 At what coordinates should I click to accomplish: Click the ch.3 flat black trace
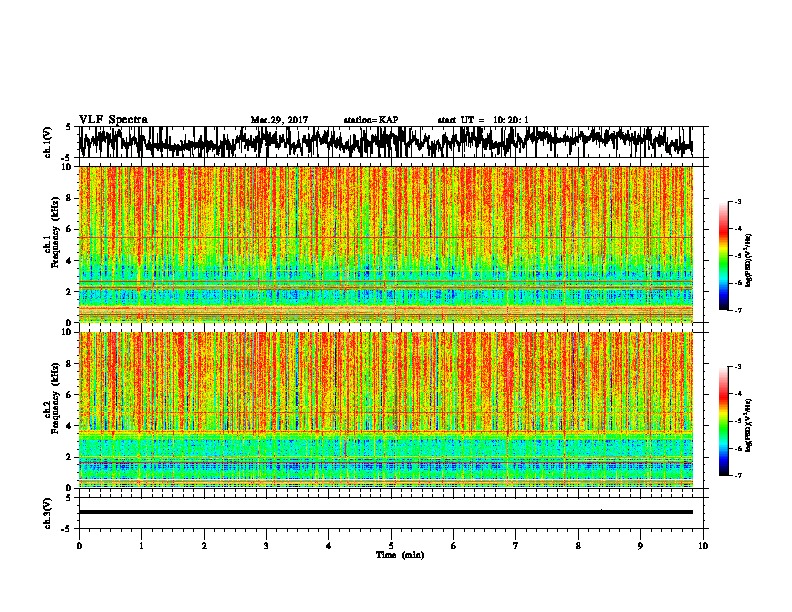pos(385,512)
